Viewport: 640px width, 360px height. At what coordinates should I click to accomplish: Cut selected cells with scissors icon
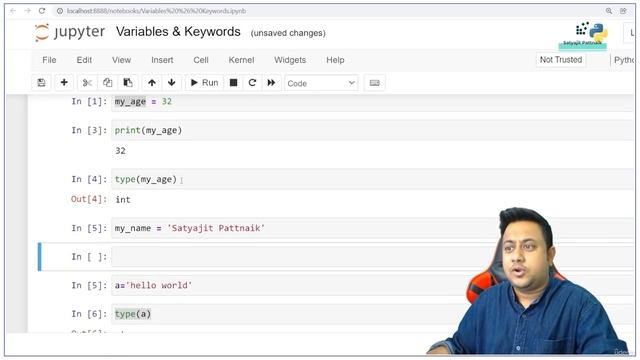[87, 83]
